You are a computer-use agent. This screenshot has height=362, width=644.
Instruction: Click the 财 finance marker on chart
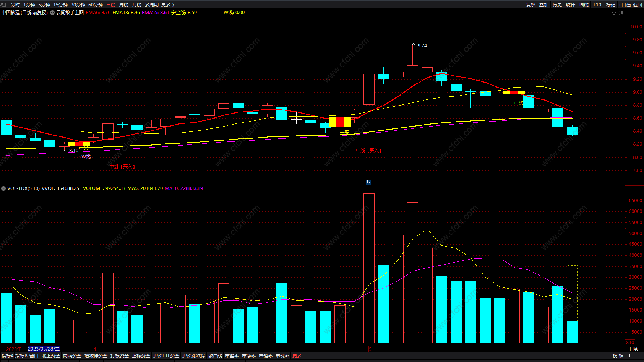(368, 182)
